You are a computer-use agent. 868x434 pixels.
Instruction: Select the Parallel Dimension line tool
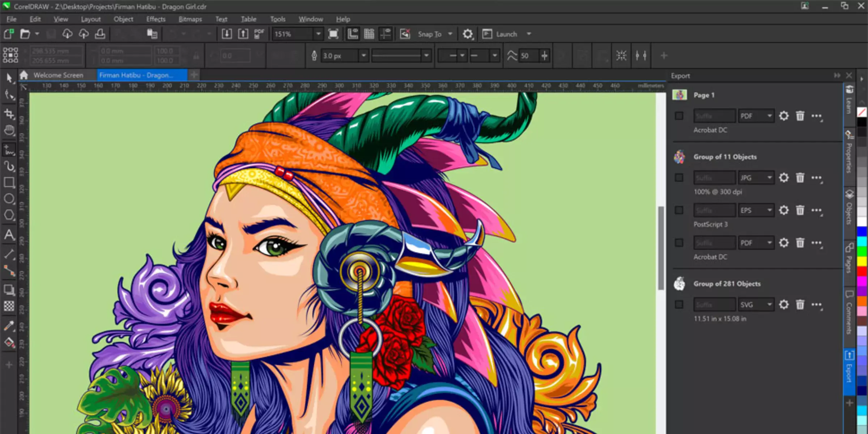(9, 254)
